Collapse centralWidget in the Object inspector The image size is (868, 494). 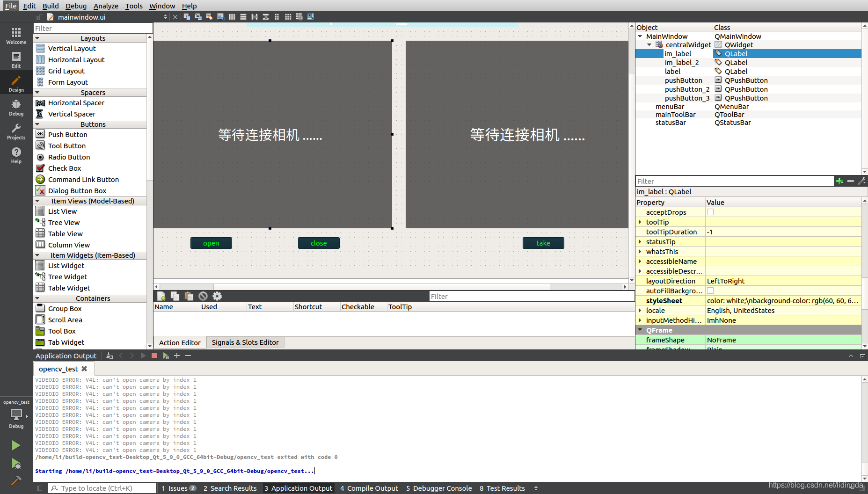(x=649, y=44)
